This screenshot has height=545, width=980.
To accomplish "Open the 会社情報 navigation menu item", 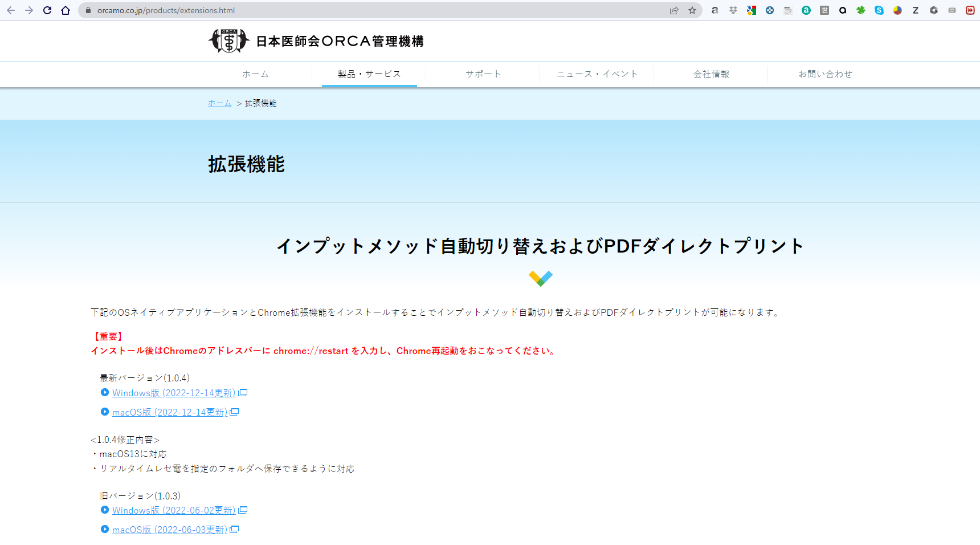I will (711, 74).
